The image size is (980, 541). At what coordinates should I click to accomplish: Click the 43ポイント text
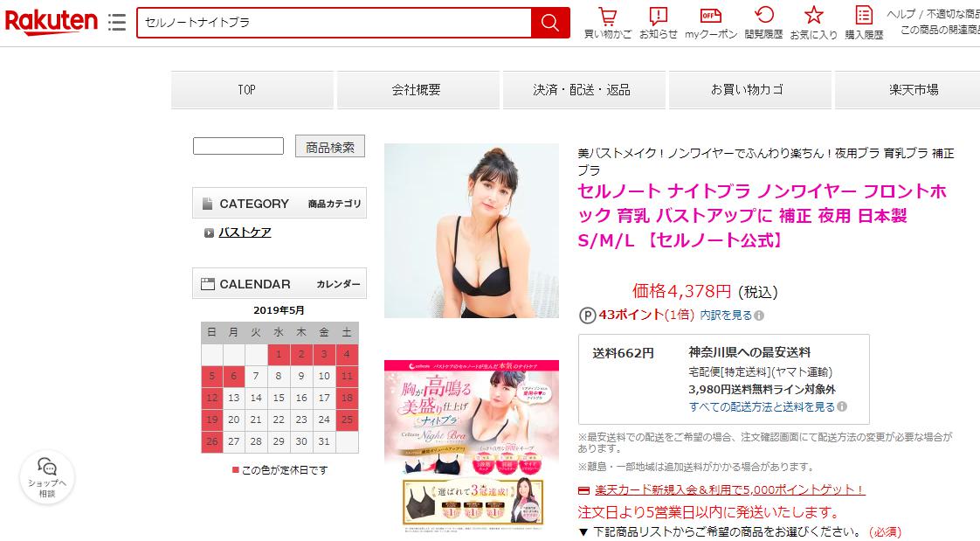[x=631, y=315]
